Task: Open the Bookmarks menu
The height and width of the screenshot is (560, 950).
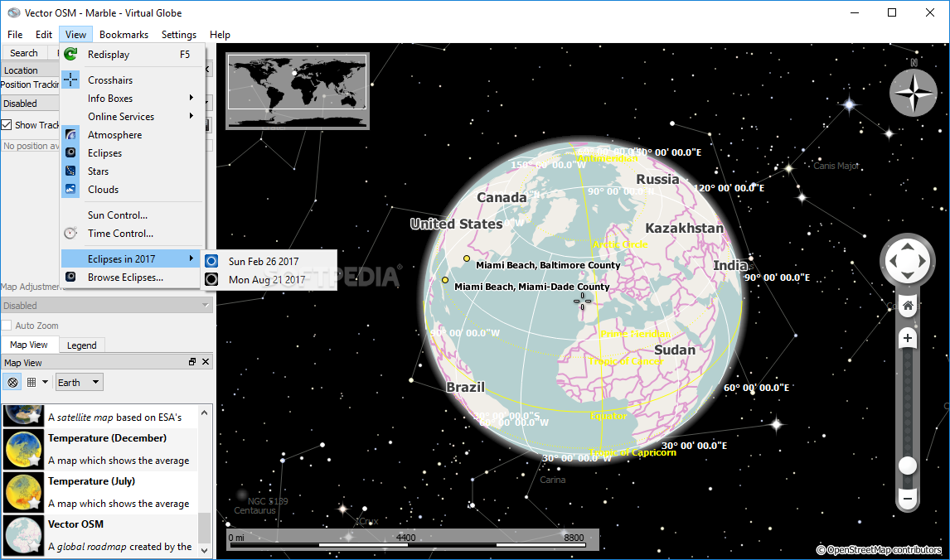Action: coord(124,35)
